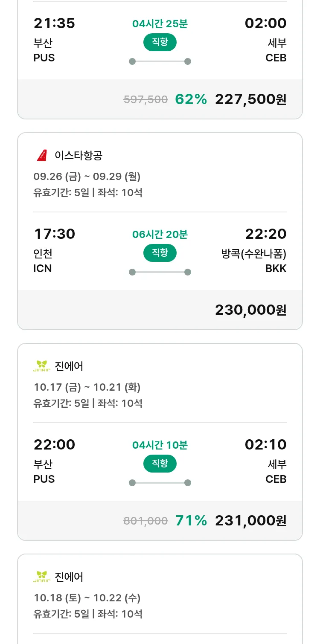
Task: Tap the 직항 badge on the Incheon–Bangkok flight
Action: tap(160, 253)
